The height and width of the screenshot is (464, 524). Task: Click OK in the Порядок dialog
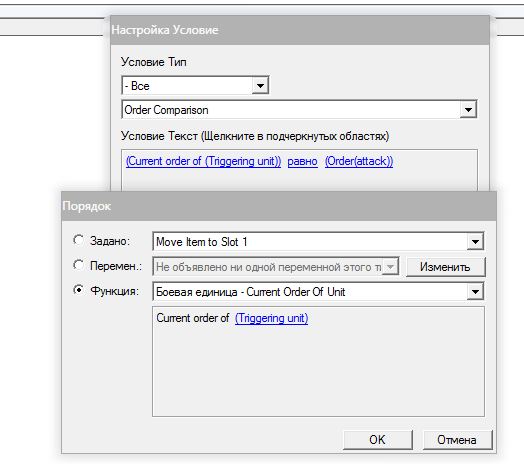[x=378, y=440]
